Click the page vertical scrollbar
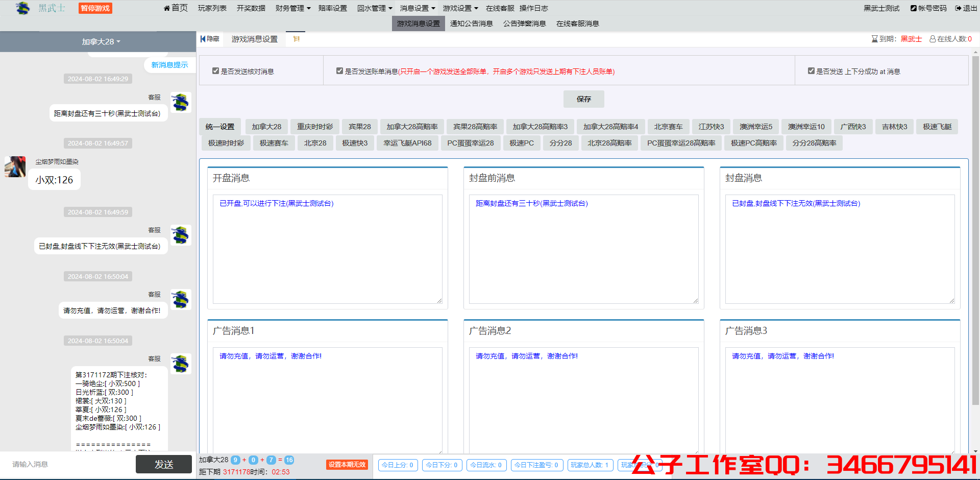The height and width of the screenshot is (480, 980). (x=975, y=230)
